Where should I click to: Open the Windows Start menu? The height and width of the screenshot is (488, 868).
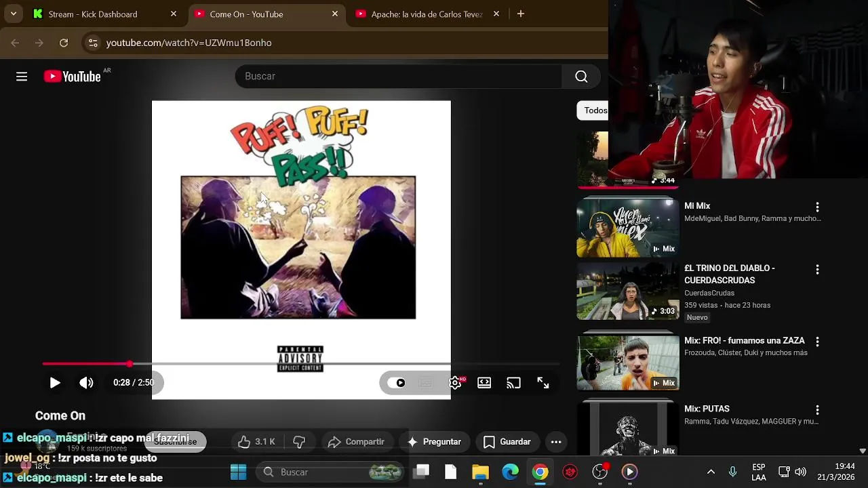239,472
